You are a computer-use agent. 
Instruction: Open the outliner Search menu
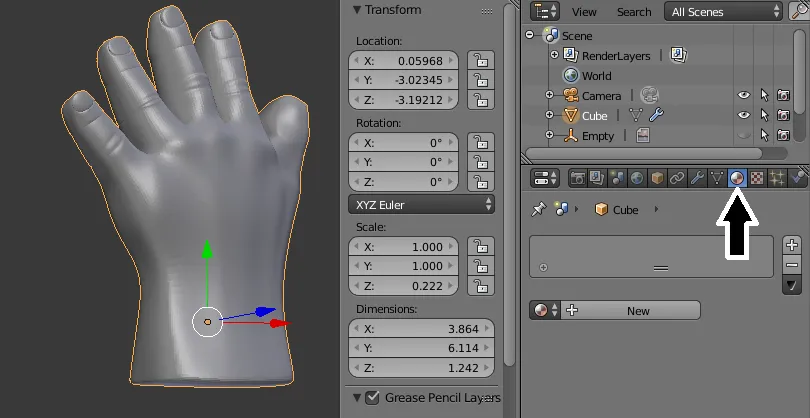click(x=634, y=12)
